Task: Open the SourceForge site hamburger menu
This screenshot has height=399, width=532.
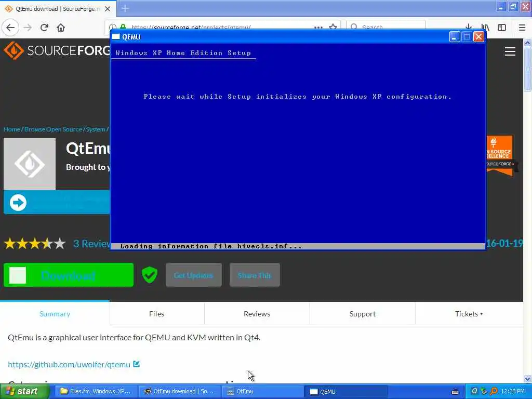Action: coord(510,51)
